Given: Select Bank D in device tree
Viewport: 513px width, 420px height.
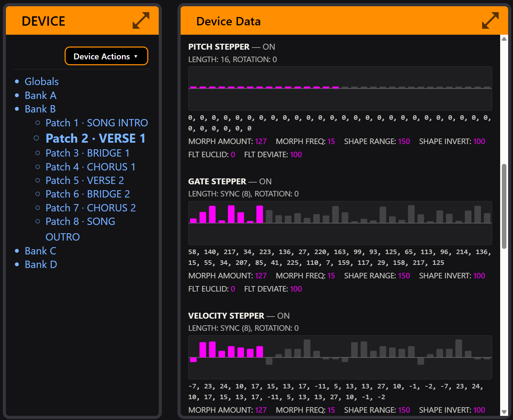Looking at the screenshot, I should 41,264.
